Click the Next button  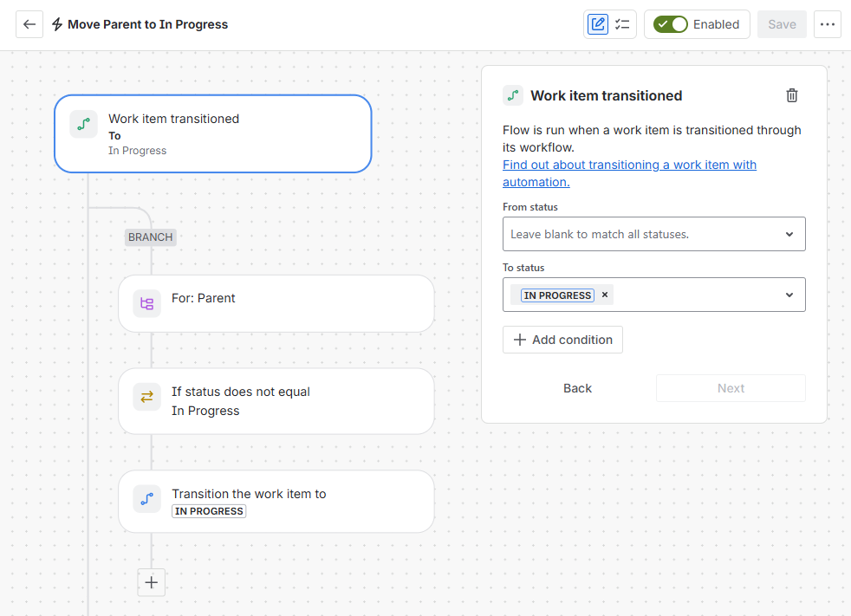(731, 388)
